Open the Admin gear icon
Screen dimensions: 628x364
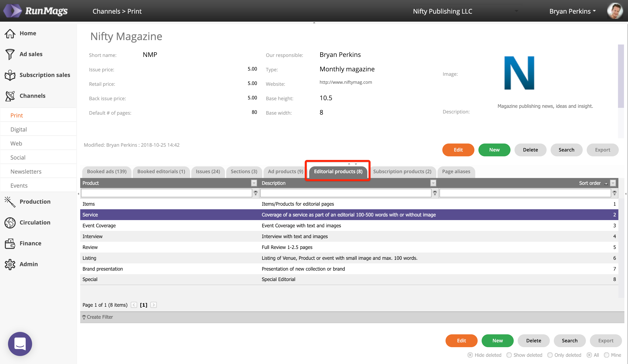pos(10,264)
